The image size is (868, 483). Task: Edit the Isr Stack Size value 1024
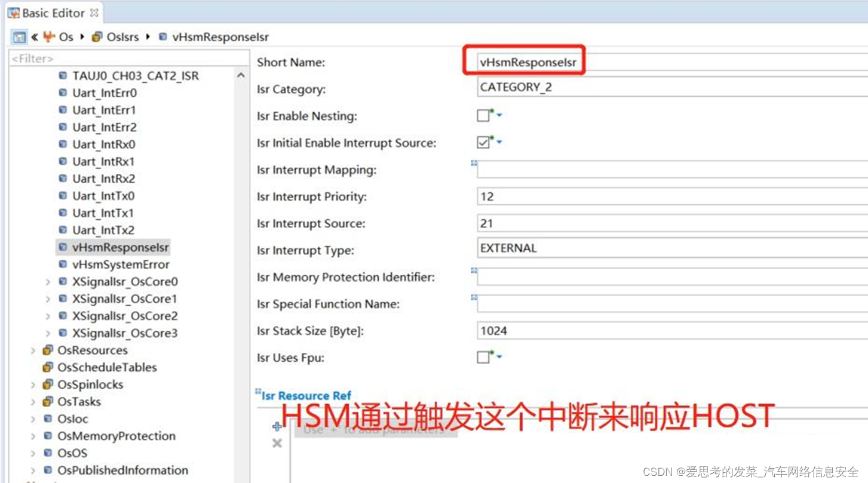point(672,331)
